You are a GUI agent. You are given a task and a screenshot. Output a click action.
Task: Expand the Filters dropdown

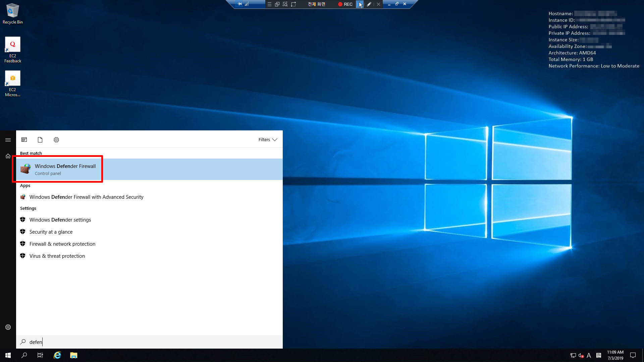pos(268,140)
